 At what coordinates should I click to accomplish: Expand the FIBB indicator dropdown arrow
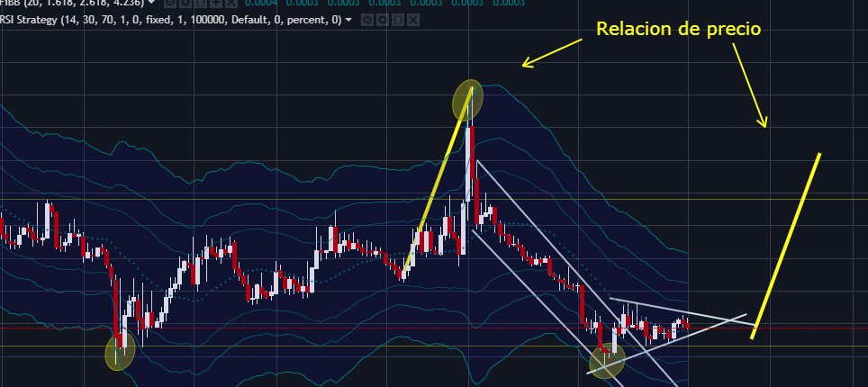[151, 3]
